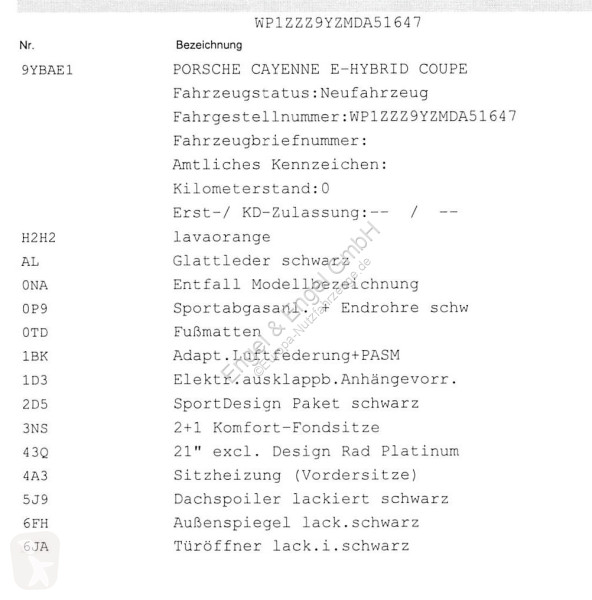Screen dimensions: 592x600
Task: Click the 6JA Türöffner lack.i.schwarz row
Action: [x=215, y=546]
